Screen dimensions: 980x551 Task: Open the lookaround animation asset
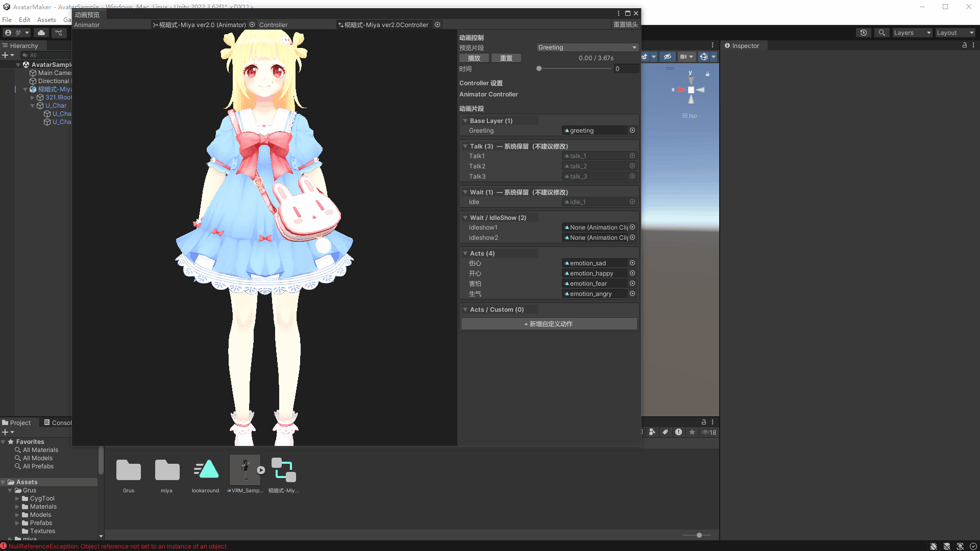pos(206,470)
